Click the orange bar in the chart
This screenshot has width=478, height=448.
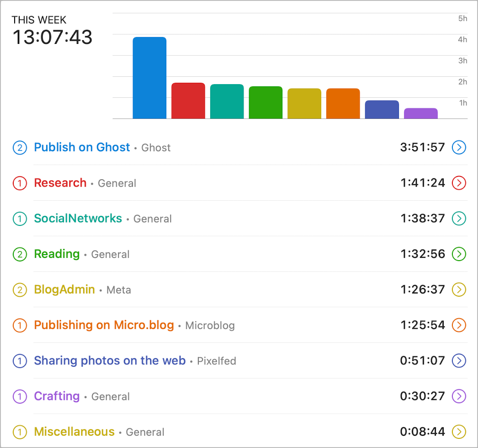343,103
